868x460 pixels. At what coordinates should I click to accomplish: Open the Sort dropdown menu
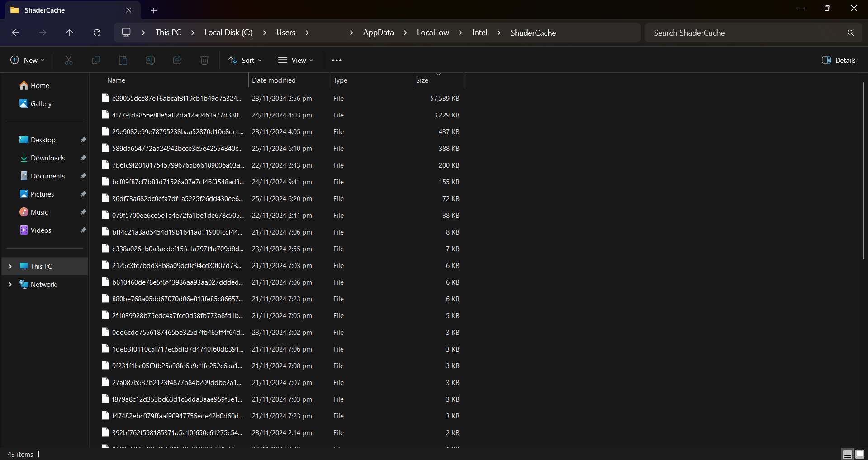click(x=245, y=60)
